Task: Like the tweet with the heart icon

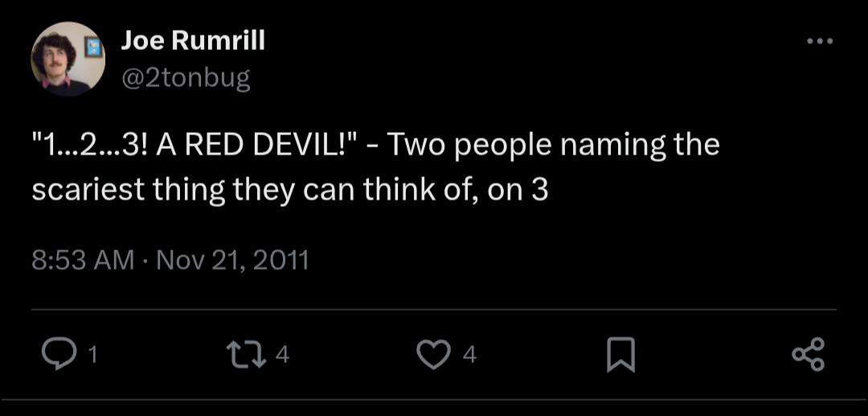Action: click(435, 355)
